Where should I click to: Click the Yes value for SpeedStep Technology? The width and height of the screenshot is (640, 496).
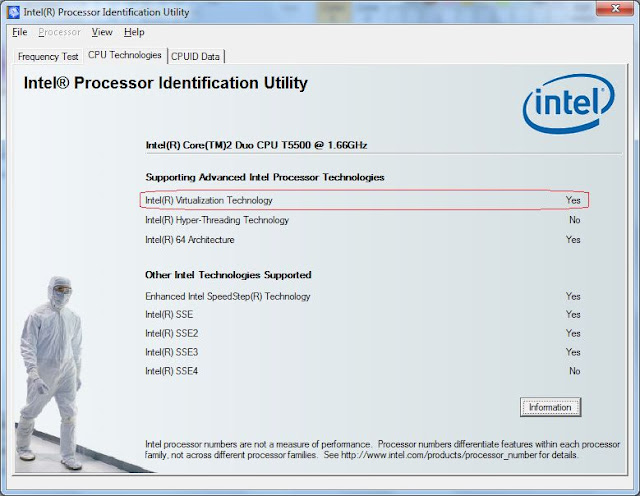coord(573,296)
